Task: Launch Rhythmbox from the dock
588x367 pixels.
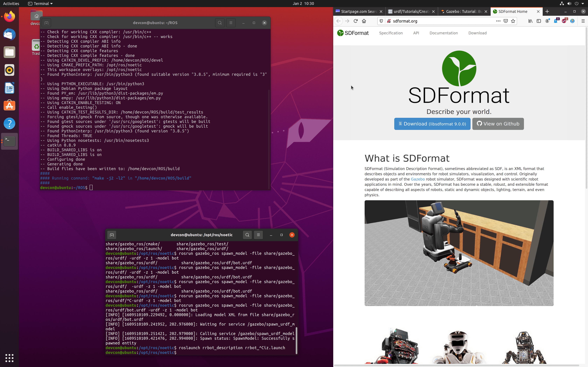Action: (x=9, y=70)
